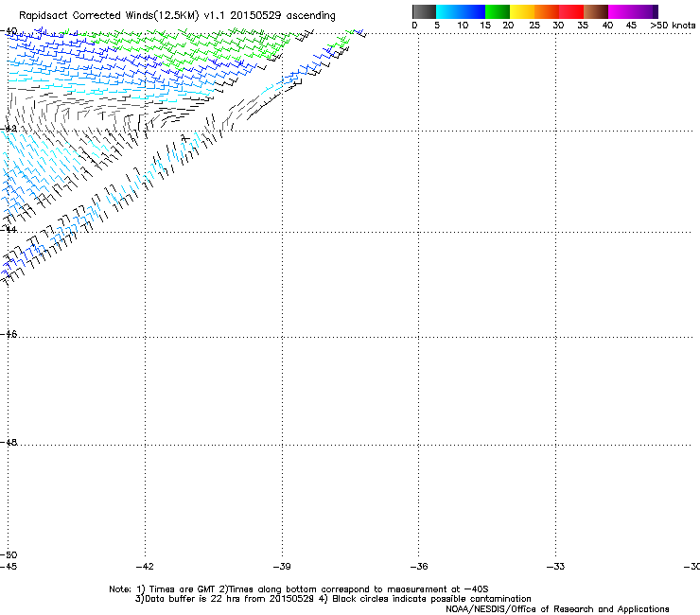Click the longitude label '-39'

point(282,567)
